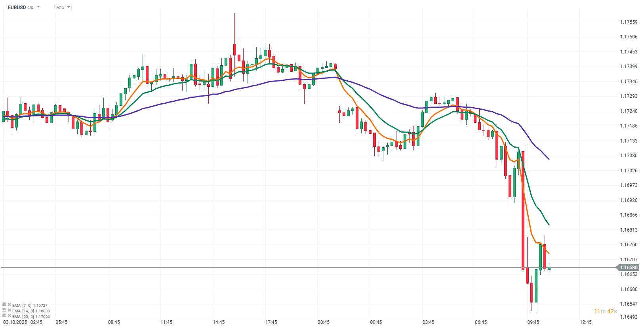This screenshot has width=644, height=329.
Task: Click the 14:45 time axis label
Action: [219, 322]
